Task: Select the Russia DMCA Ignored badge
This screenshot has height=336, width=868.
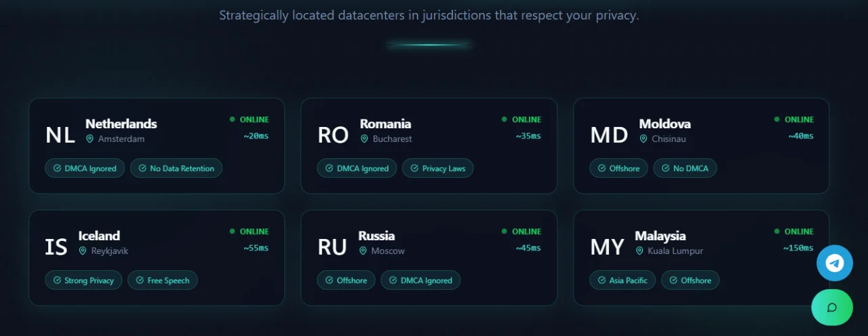Action: point(420,280)
